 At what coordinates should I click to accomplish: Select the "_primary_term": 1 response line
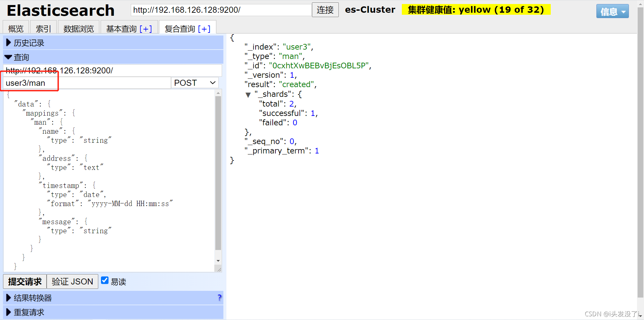click(282, 151)
